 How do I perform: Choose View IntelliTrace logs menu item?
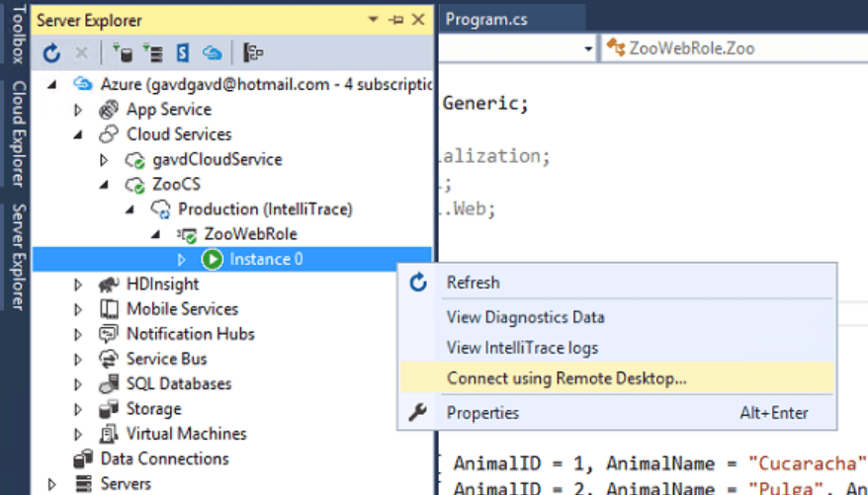(618, 348)
